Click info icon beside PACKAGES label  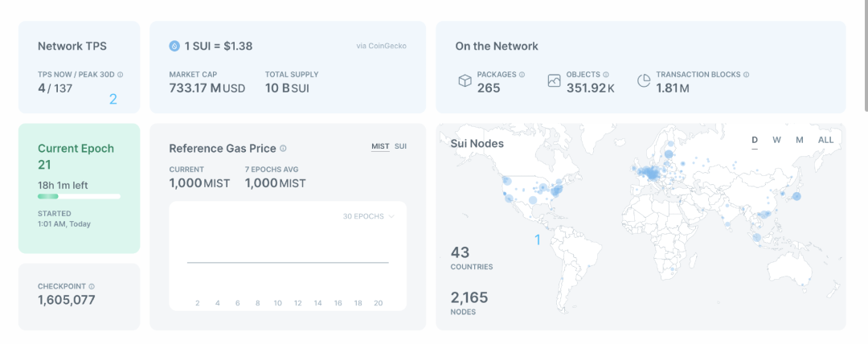coord(522,74)
